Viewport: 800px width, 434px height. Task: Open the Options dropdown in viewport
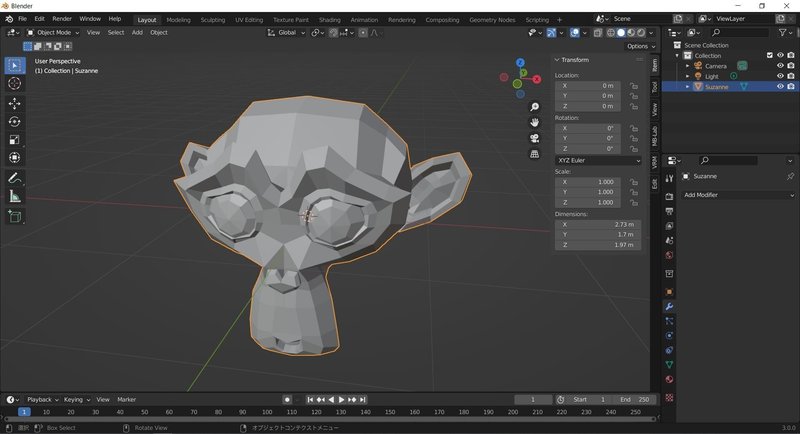pyautogui.click(x=640, y=46)
